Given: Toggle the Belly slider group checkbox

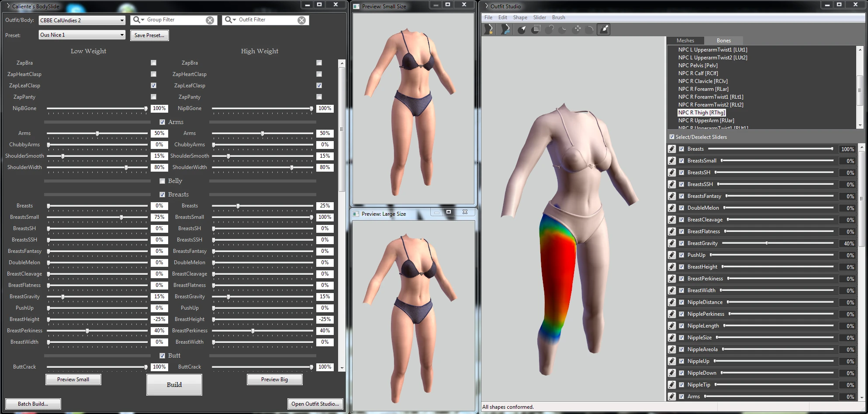Looking at the screenshot, I should point(162,180).
